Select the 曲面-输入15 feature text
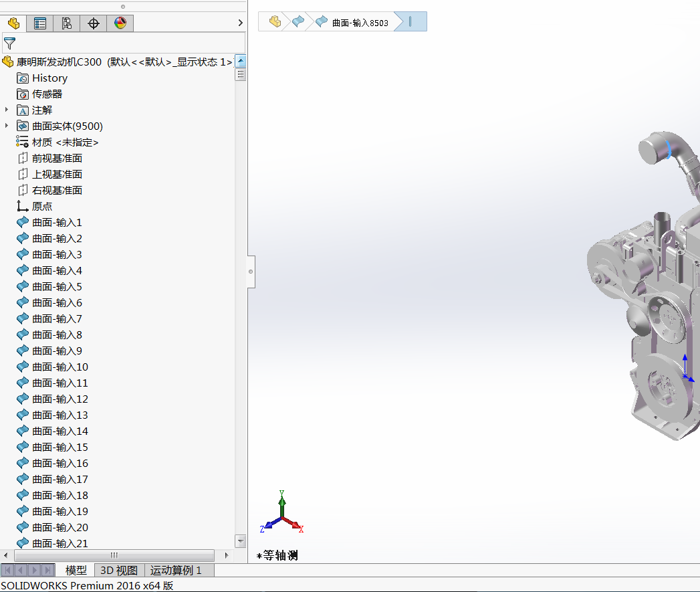The width and height of the screenshot is (700, 592). pyautogui.click(x=60, y=448)
